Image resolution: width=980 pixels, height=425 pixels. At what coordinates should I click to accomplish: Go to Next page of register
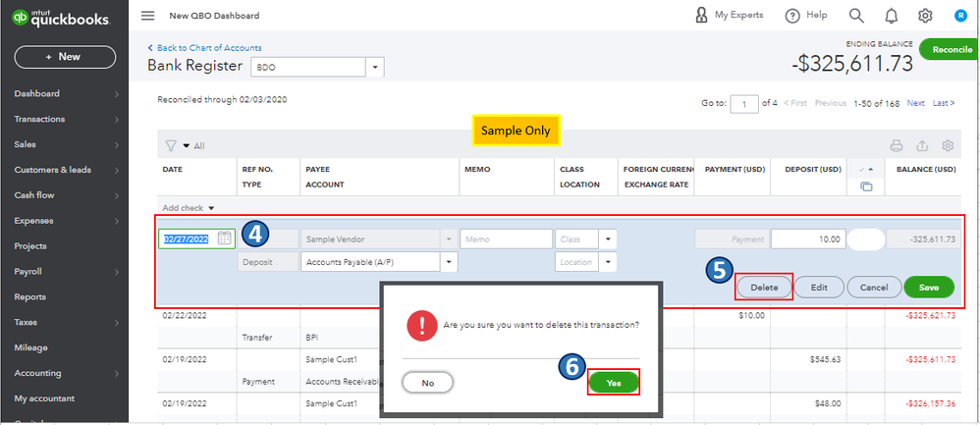coord(915,103)
